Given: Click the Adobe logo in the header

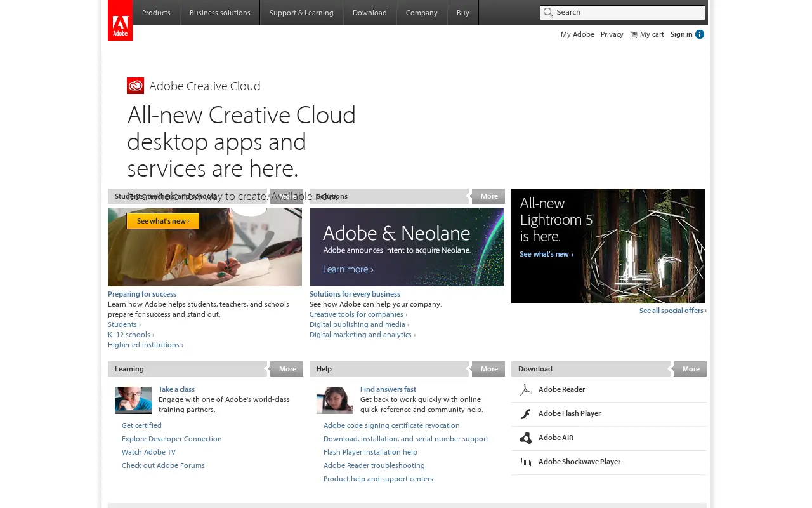Looking at the screenshot, I should pyautogui.click(x=120, y=20).
